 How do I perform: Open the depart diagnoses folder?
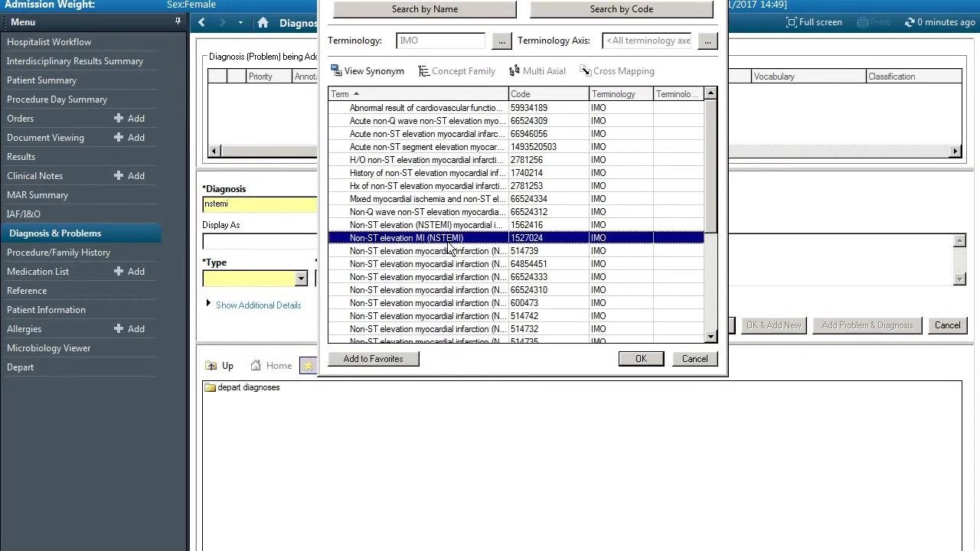click(242, 387)
